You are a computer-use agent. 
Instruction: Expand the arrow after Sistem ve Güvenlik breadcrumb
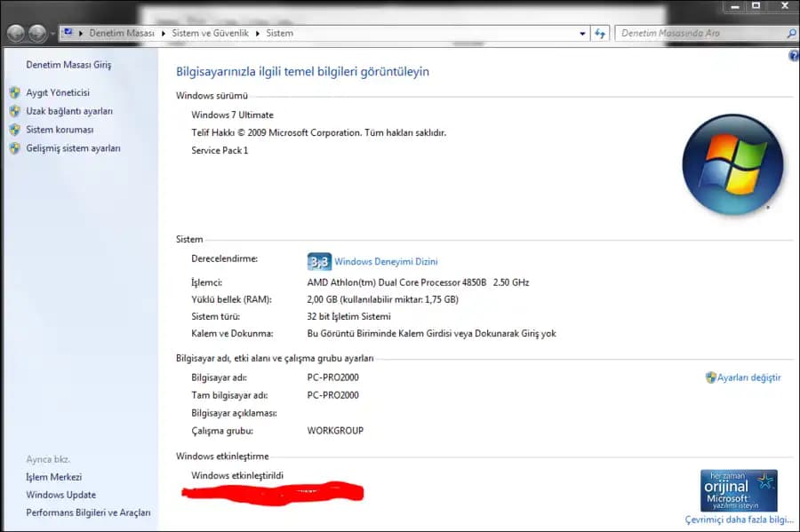(259, 34)
